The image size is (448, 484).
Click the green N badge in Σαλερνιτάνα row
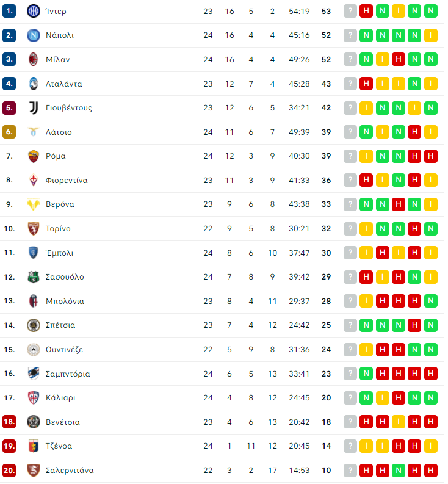click(399, 471)
